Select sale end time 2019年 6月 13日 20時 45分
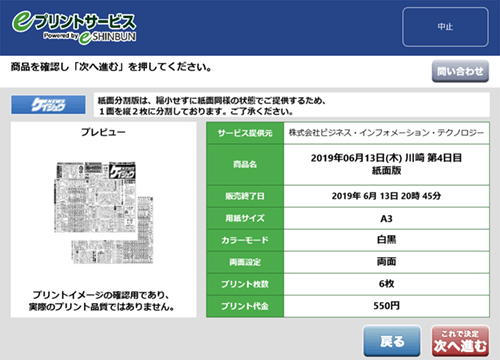 click(x=386, y=196)
